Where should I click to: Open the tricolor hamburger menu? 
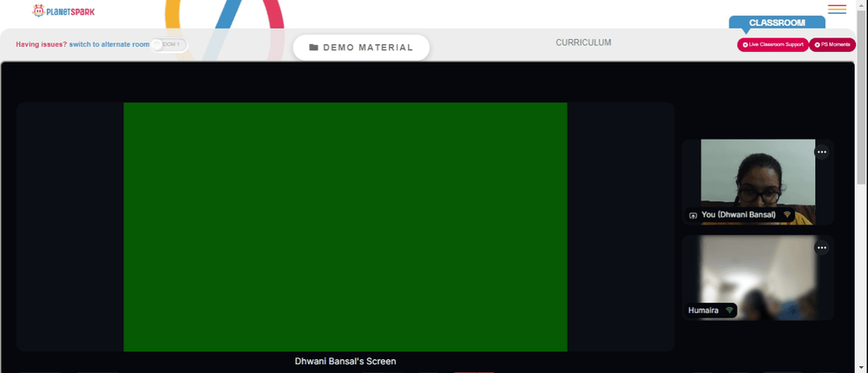[x=837, y=10]
